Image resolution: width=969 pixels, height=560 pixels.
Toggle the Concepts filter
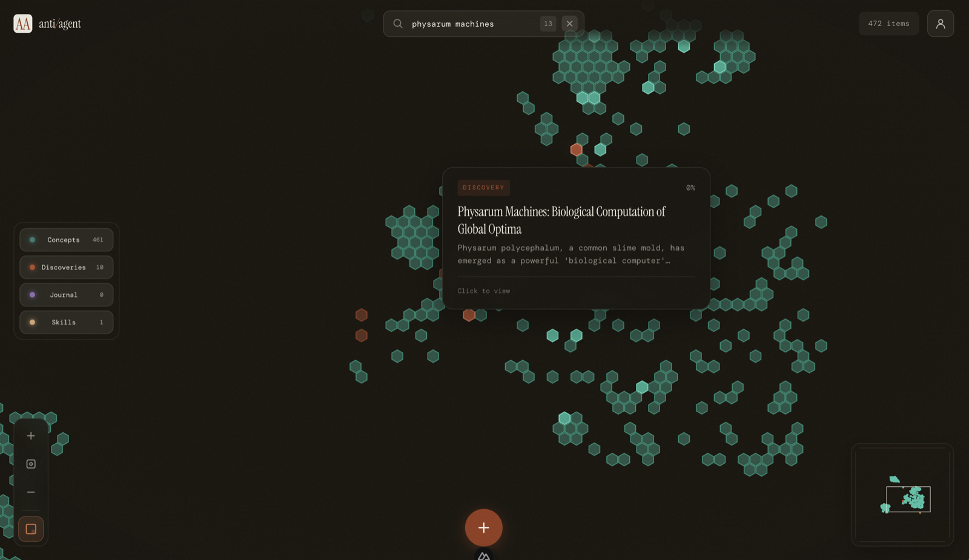tap(66, 240)
